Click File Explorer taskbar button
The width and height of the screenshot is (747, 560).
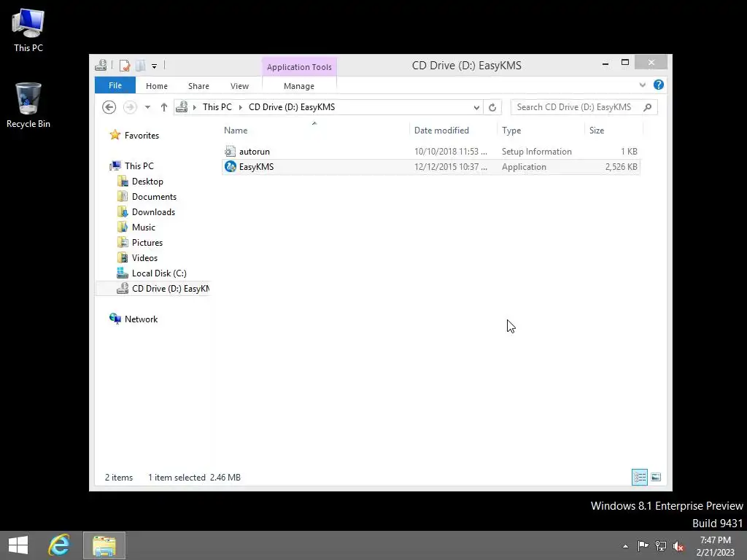(x=104, y=545)
